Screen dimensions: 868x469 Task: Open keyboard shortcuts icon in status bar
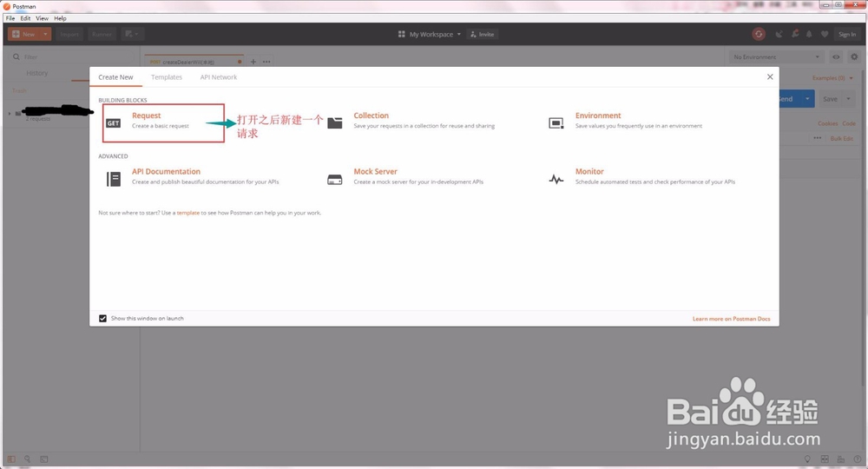841,459
